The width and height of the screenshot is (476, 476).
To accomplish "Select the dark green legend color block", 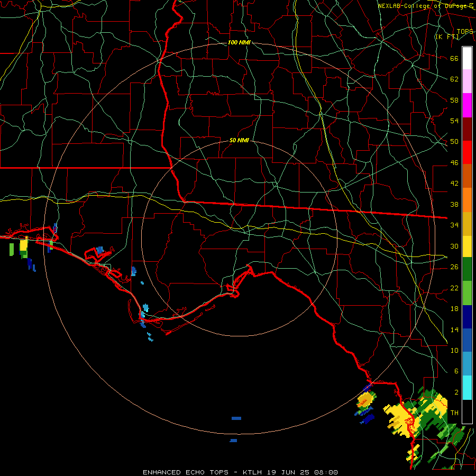I will pyautogui.click(x=467, y=269).
